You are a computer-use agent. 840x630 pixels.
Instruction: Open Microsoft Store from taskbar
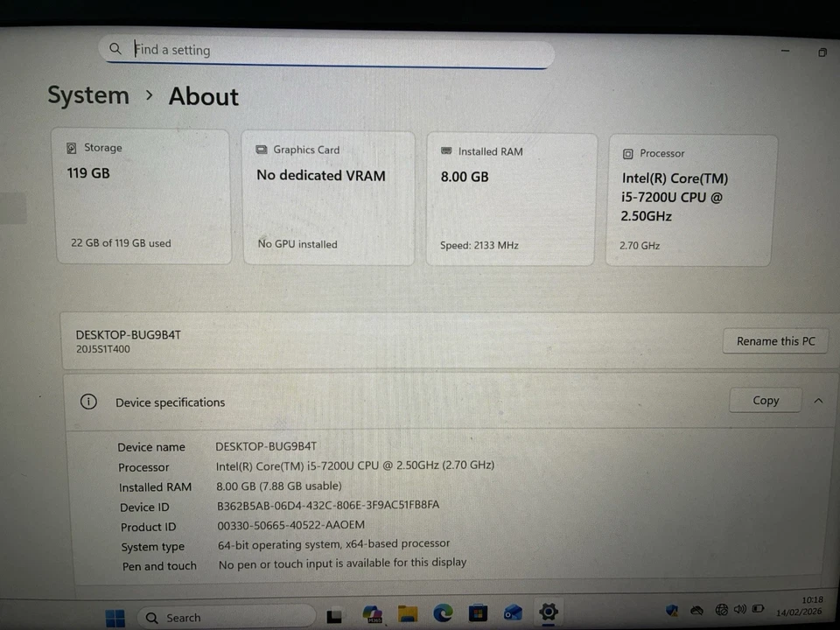tap(478, 612)
